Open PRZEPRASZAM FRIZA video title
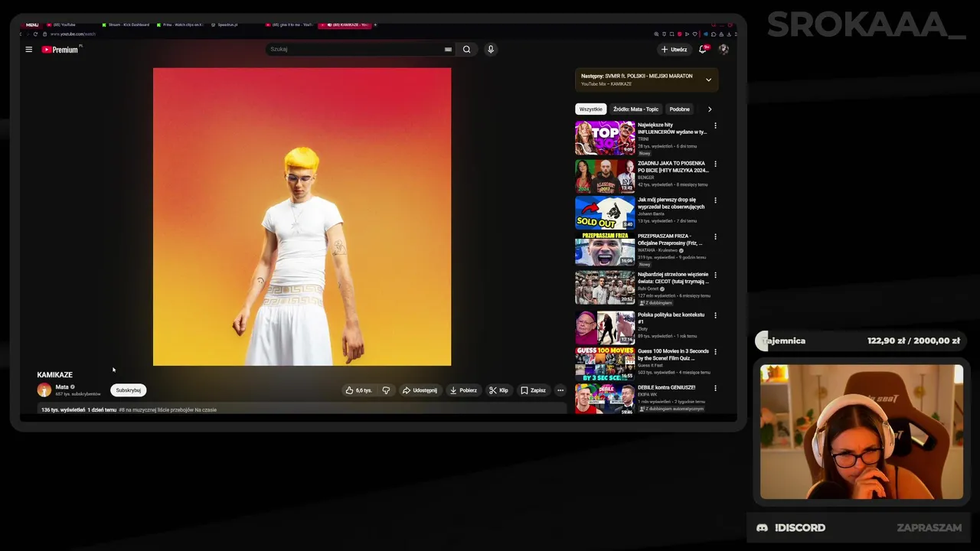This screenshot has width=980, height=551. pyautogui.click(x=670, y=240)
